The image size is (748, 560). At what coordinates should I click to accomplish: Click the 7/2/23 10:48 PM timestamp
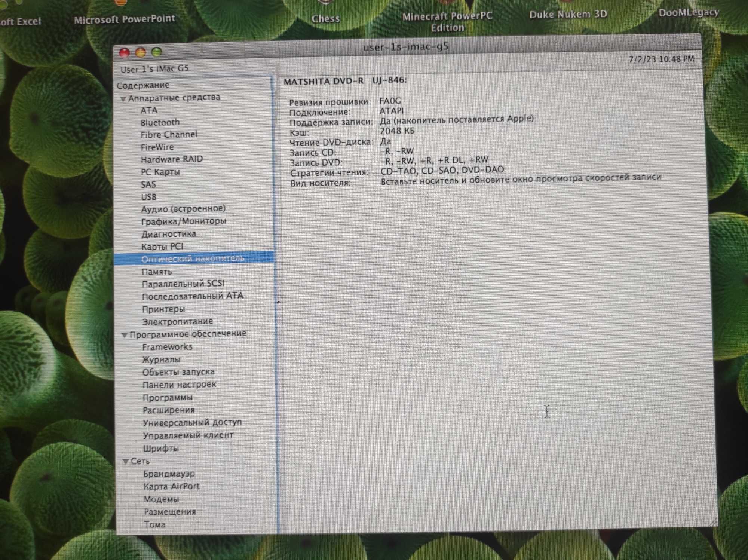[661, 59]
